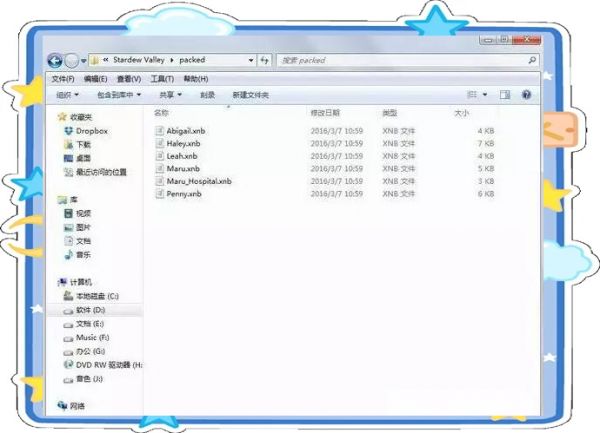Click the 收藏夹 favorites star icon
Image resolution: width=600 pixels, height=433 pixels.
click(x=62, y=117)
